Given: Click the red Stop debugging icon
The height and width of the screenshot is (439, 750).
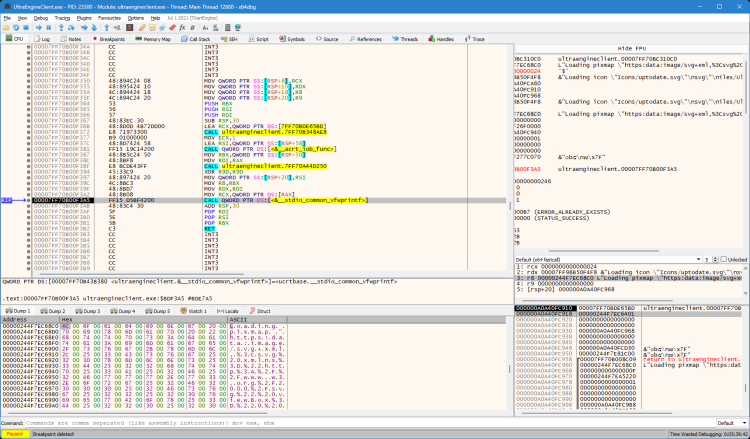Looking at the screenshot, I should pos(27,28).
